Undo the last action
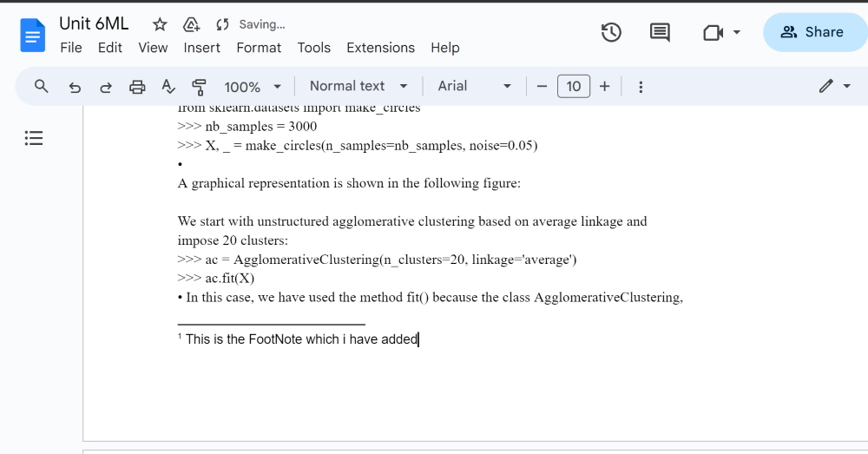This screenshot has height=454, width=868. pos(75,87)
